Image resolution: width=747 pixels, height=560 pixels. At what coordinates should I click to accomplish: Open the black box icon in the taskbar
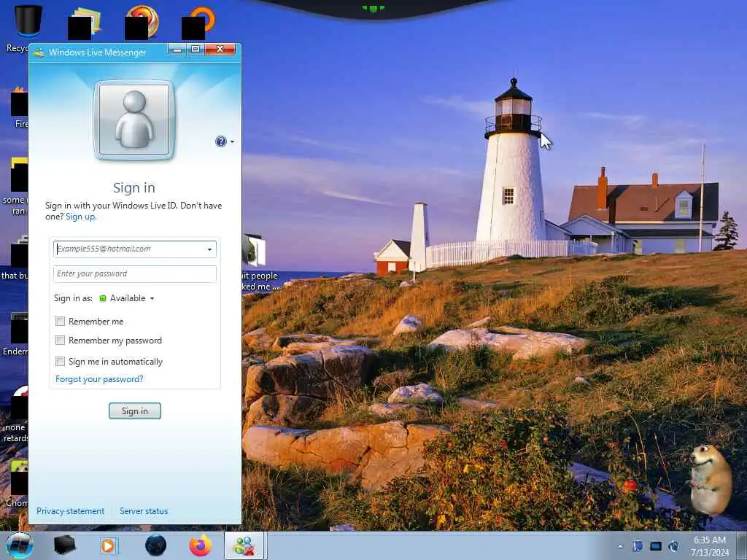click(64, 545)
